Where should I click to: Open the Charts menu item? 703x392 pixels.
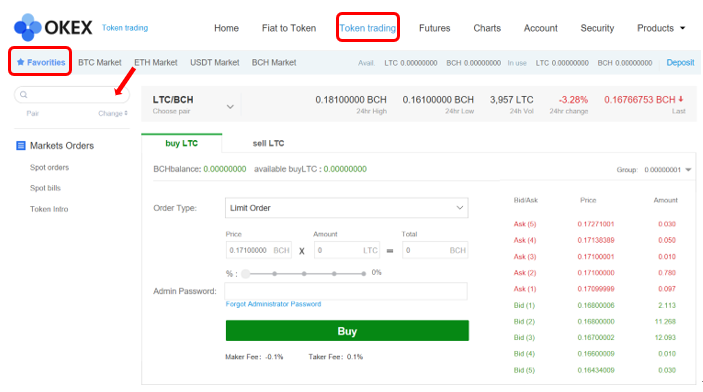pos(487,28)
